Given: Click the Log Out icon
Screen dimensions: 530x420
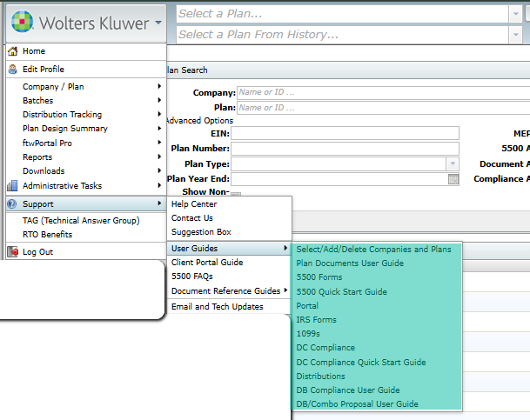Looking at the screenshot, I should [13, 252].
